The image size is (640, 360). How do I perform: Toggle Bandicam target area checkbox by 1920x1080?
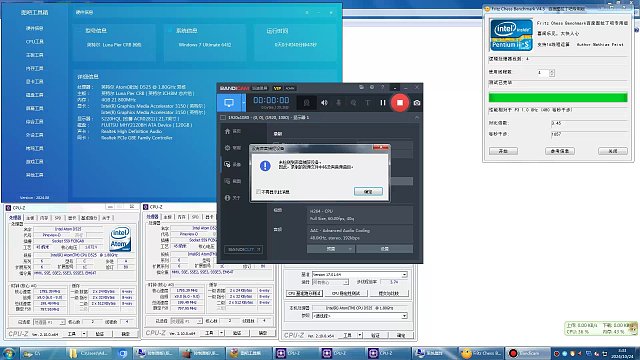(223, 118)
